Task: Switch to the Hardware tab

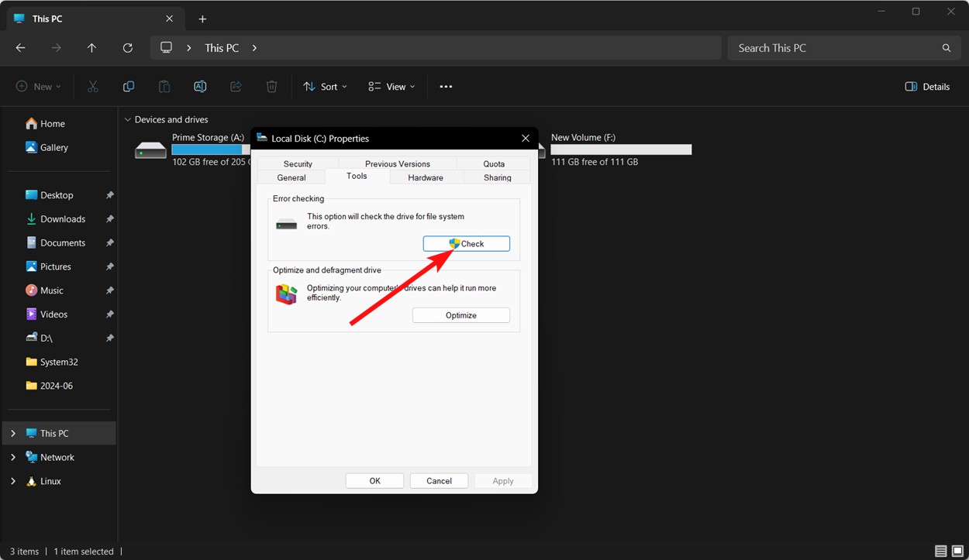Action: (425, 177)
